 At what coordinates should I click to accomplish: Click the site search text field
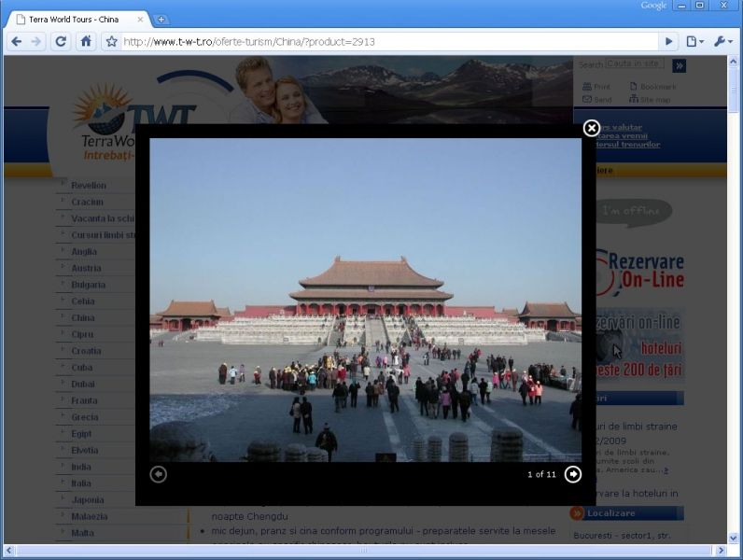coord(635,64)
